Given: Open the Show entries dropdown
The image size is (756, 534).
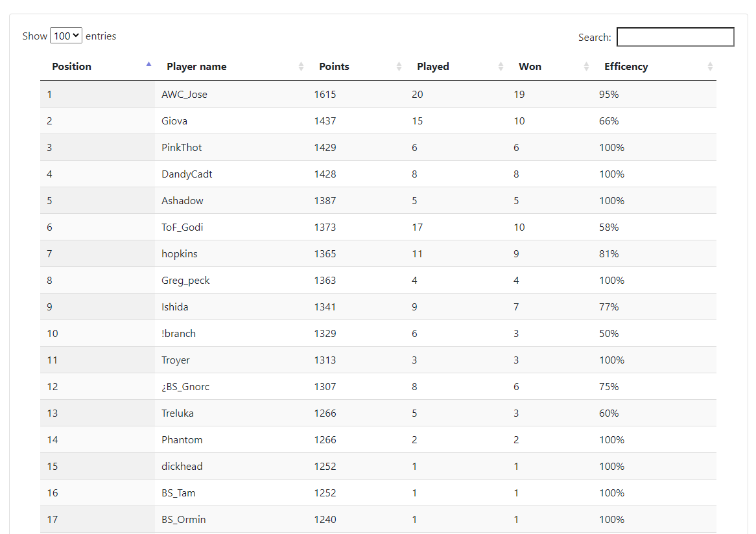Looking at the screenshot, I should coord(65,36).
